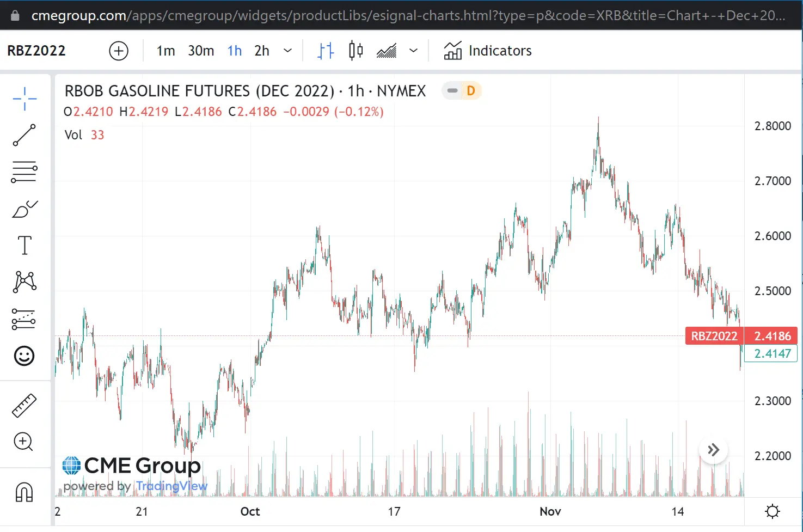Expand the time interval dropdown
The image size is (803, 532).
(x=288, y=51)
